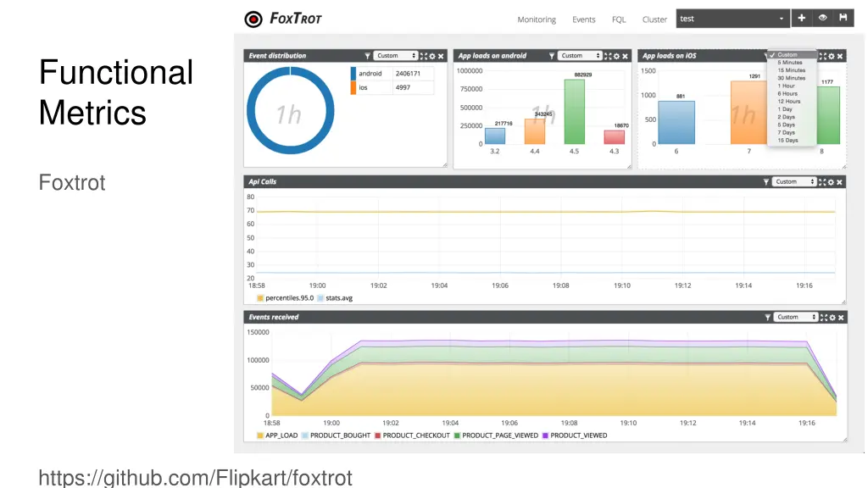Open the Monitoring nav item

click(537, 19)
